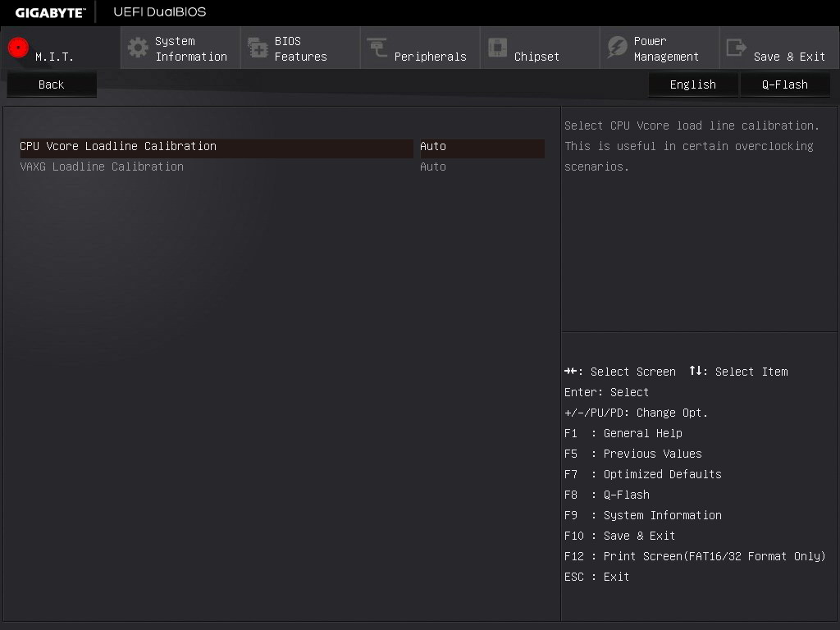Click the System Information gear icon

coord(138,48)
